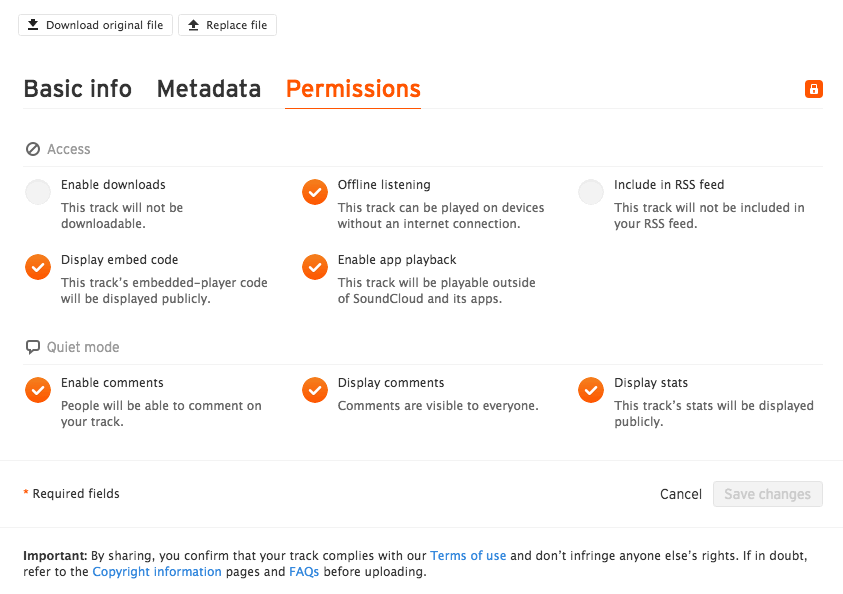Viewport: 843px width, 594px height.
Task: Hide track stats via Display stats
Action: pyautogui.click(x=591, y=390)
